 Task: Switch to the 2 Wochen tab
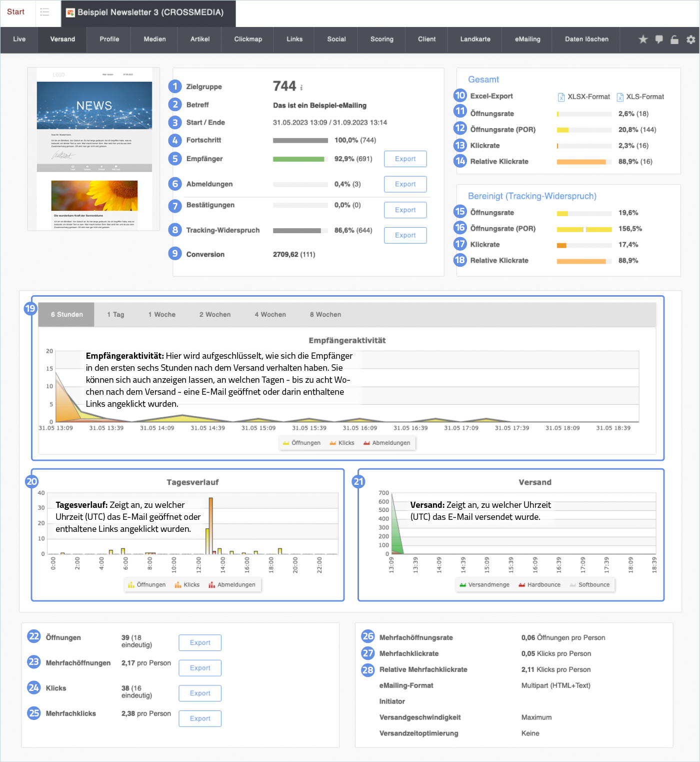click(215, 315)
